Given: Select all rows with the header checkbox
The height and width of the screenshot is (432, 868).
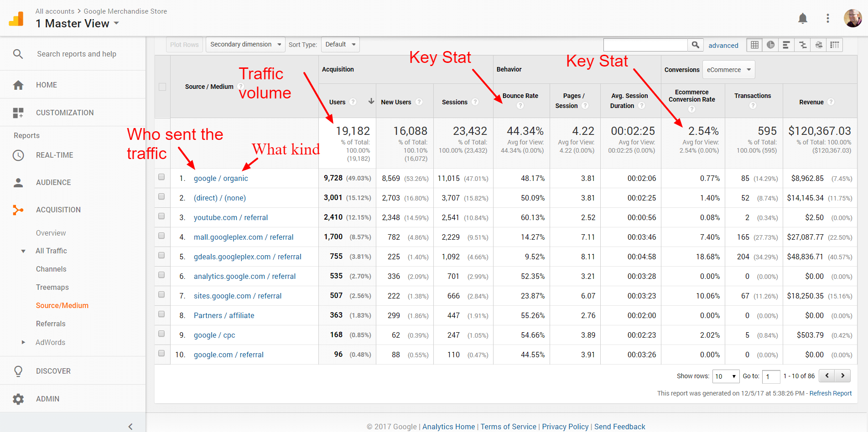Looking at the screenshot, I should [x=162, y=87].
